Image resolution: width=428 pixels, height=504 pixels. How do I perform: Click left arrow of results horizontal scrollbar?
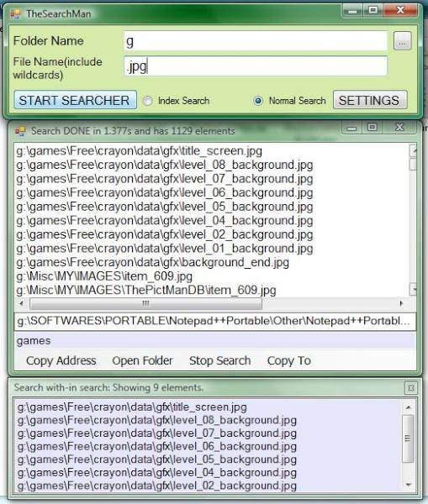coord(22,303)
